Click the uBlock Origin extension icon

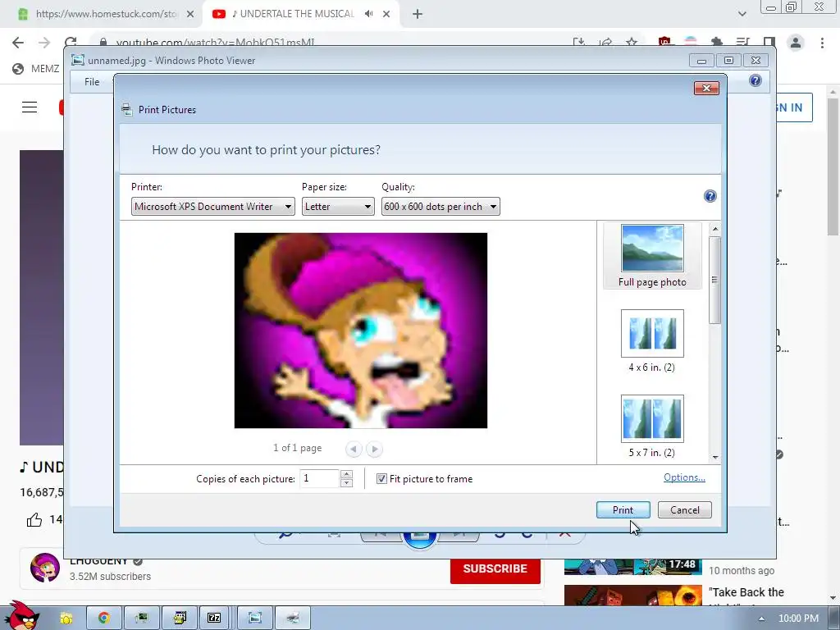(664, 41)
